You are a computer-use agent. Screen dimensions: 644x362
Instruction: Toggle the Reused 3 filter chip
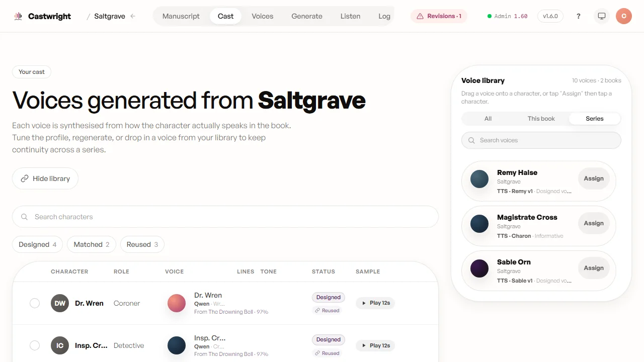(x=142, y=244)
